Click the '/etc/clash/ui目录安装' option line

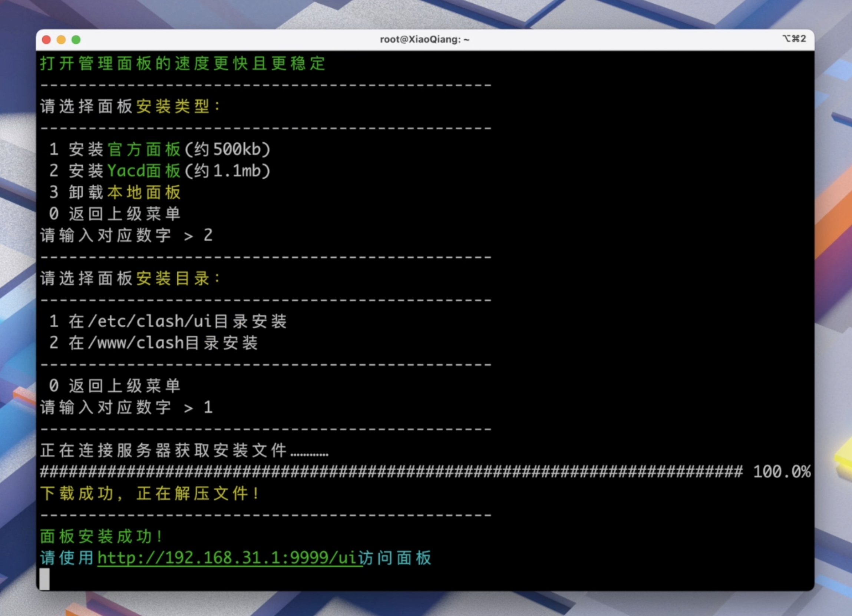pos(168,321)
